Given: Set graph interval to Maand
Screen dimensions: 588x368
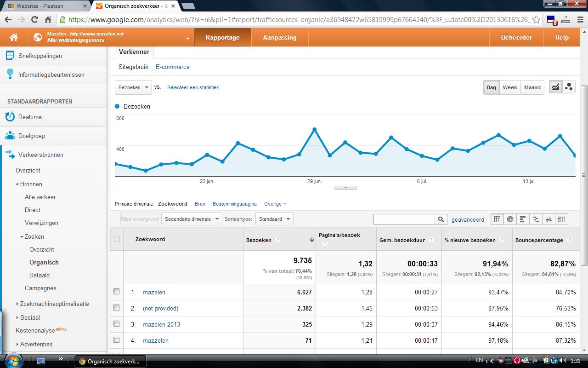Looking at the screenshot, I should 532,87.
